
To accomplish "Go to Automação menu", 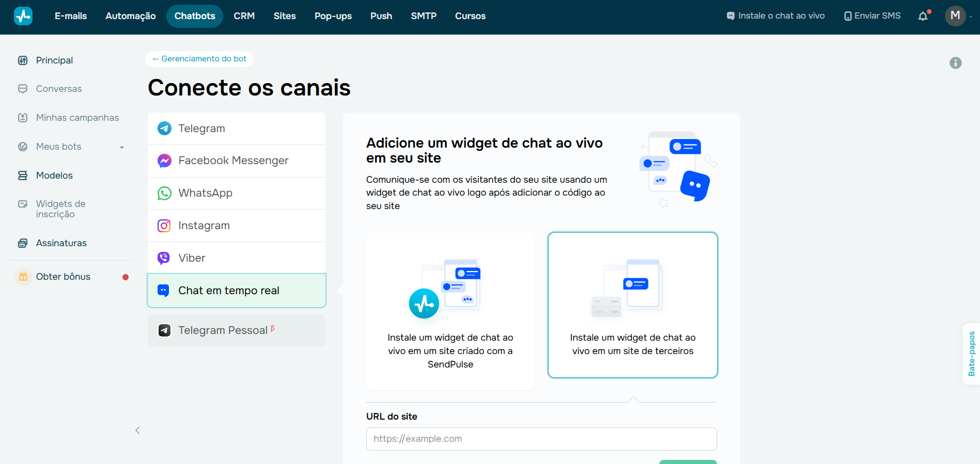I will pos(131,16).
